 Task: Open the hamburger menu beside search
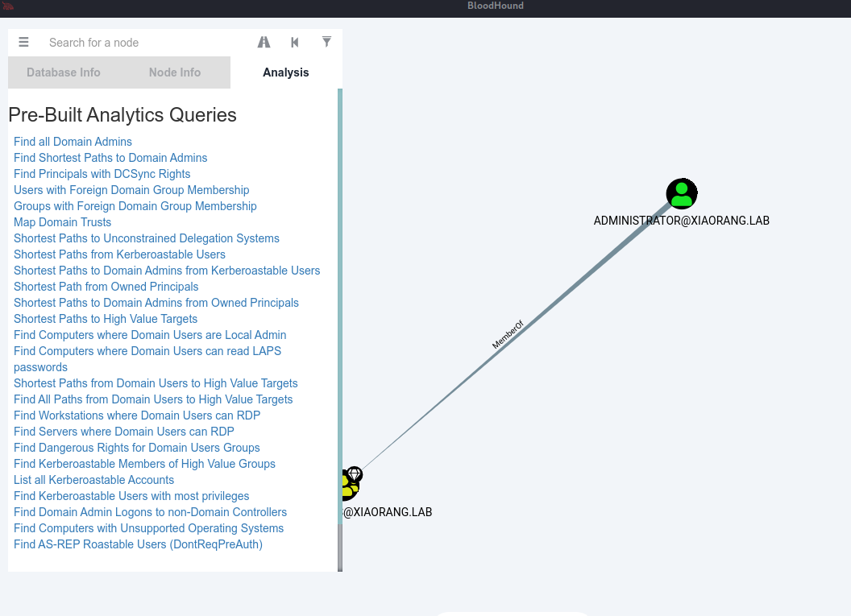point(23,43)
